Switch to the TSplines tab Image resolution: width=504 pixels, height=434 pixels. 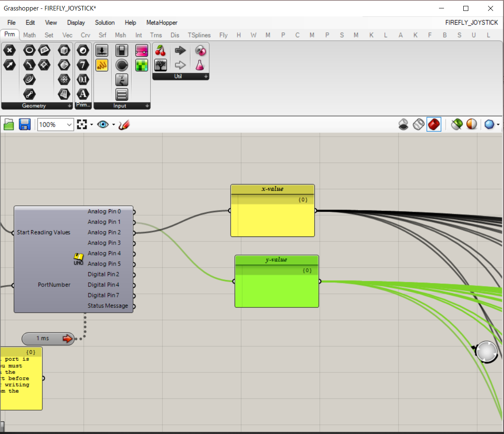[199, 35]
